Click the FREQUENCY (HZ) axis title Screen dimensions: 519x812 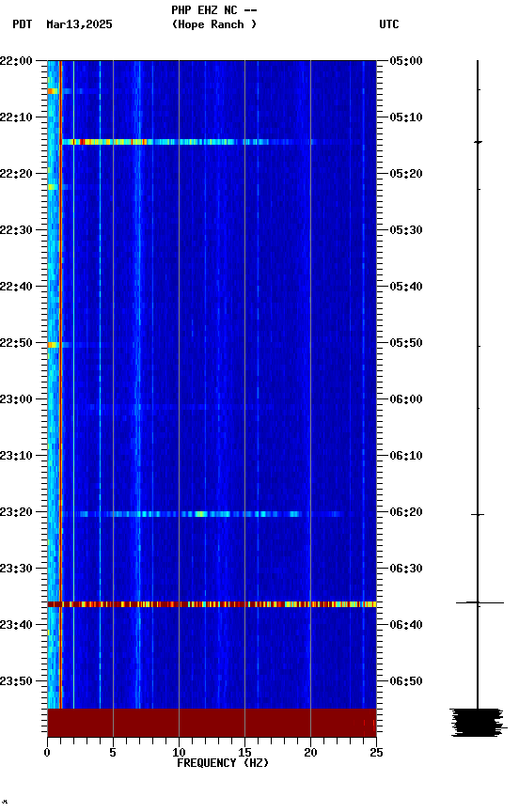[223, 763]
